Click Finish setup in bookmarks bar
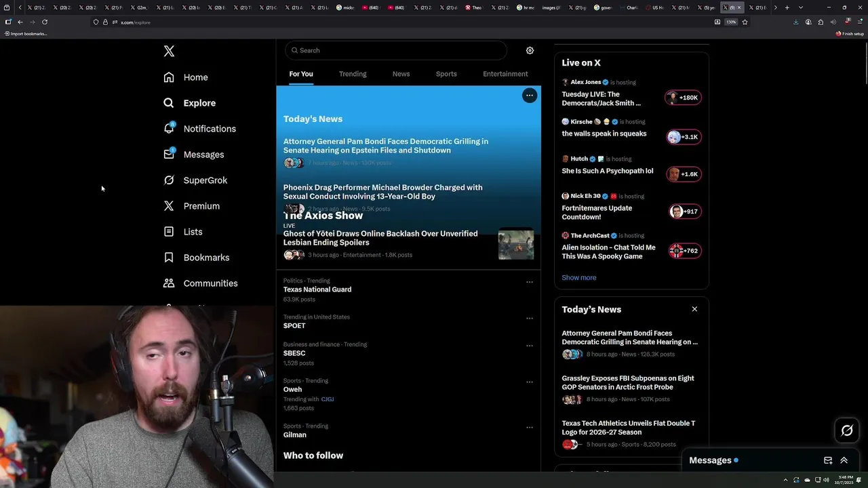This screenshot has width=868, height=488. coord(850,34)
